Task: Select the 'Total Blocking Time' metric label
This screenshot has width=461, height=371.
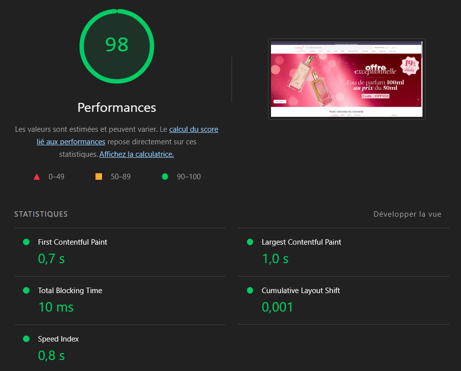Action: coord(70,291)
